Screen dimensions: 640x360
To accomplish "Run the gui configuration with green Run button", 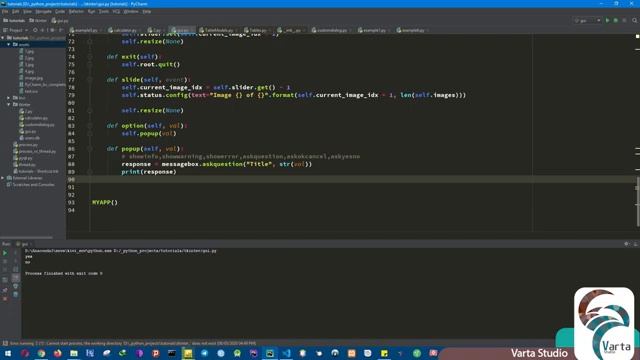I will point(607,20).
